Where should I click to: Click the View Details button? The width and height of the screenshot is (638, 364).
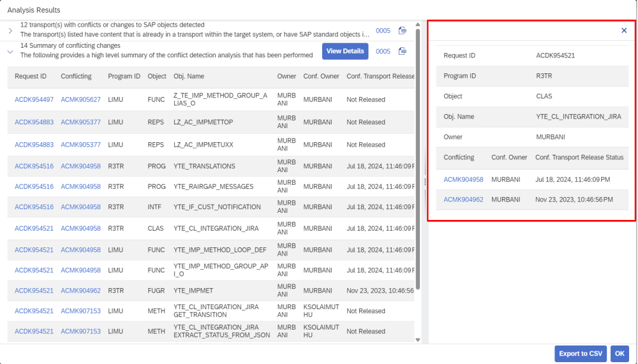click(345, 51)
